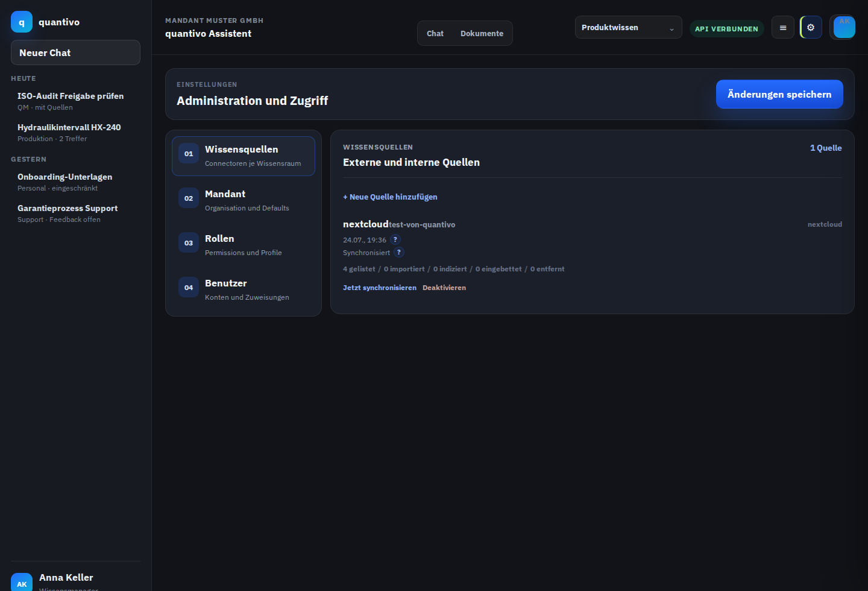This screenshot has height=591, width=868.
Task: Click the quantivo logo icon
Action: [x=22, y=22]
